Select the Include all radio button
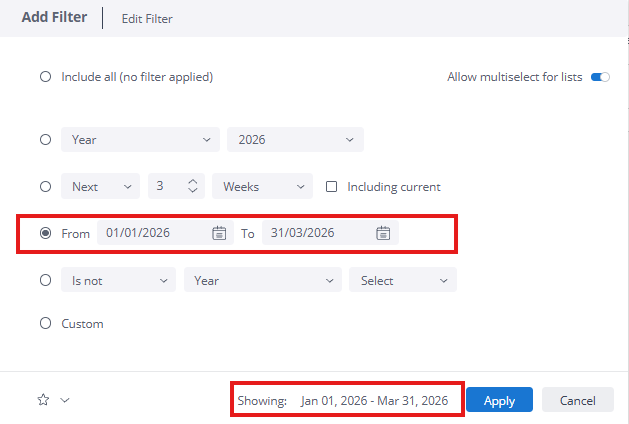 point(45,77)
